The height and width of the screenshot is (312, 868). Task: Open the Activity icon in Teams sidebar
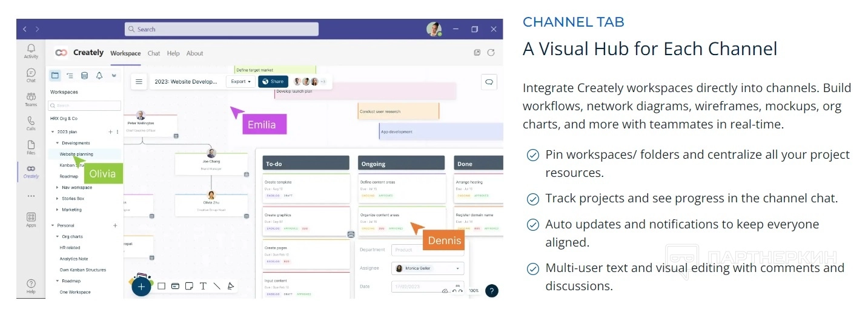pos(31,51)
